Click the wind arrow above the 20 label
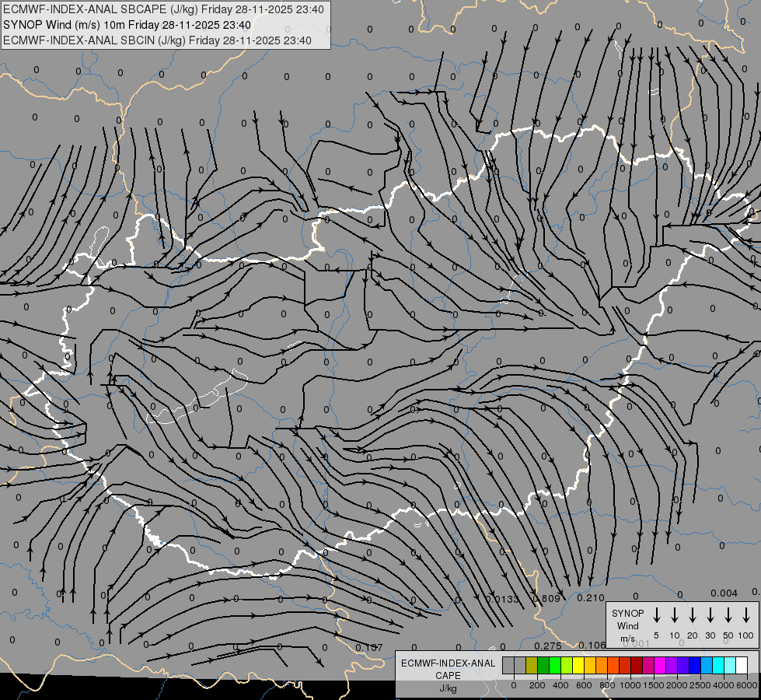 point(693,615)
